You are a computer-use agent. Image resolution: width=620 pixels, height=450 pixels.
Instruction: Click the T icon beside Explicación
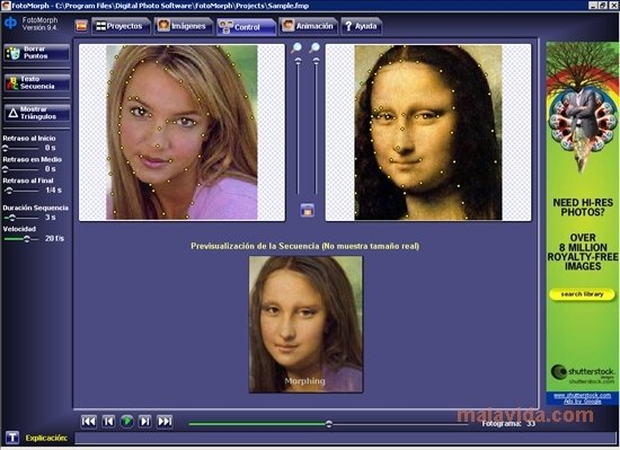12,437
